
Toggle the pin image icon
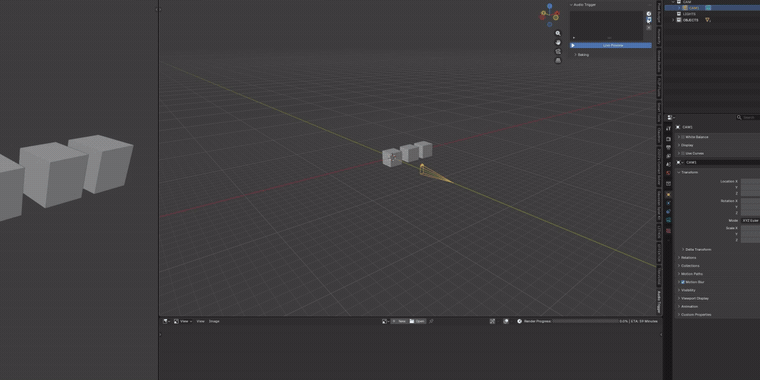pyautogui.click(x=431, y=321)
